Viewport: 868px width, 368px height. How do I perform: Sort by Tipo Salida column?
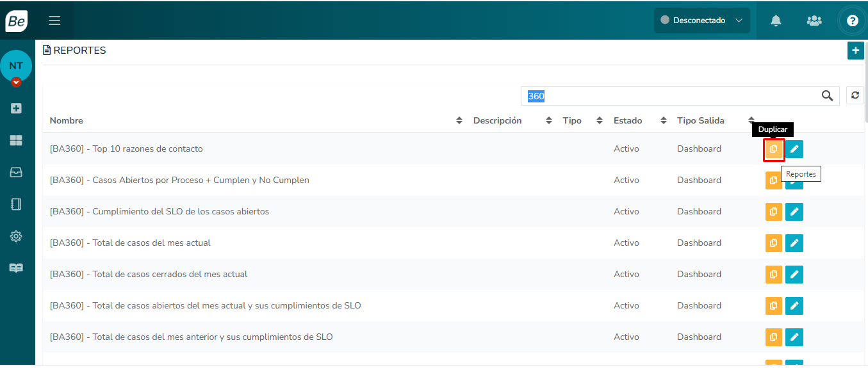coord(751,120)
